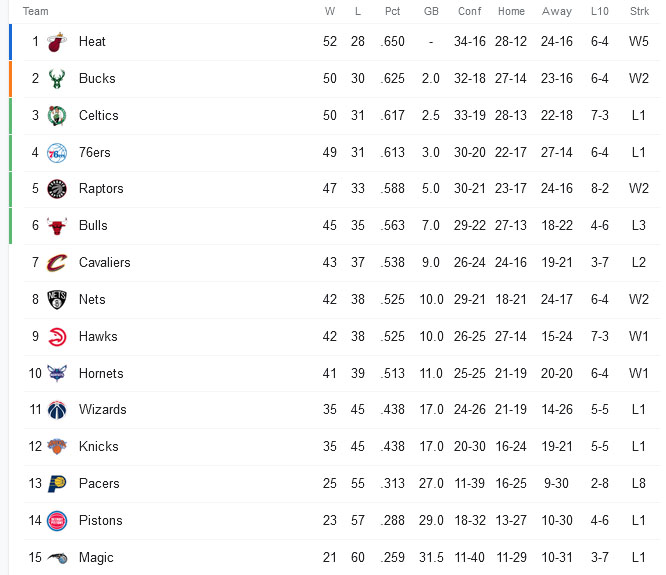Click the Wizards logo icon
Screen dimensions: 666x575
pos(57,409)
